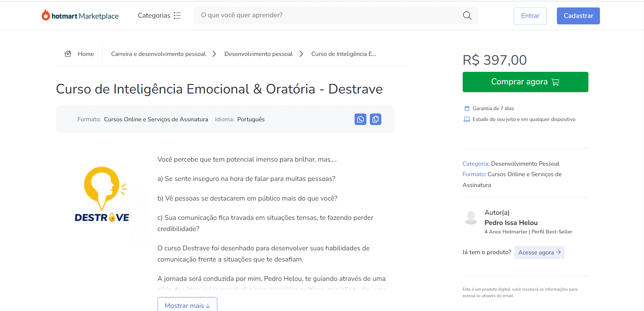Copy course link with copy icon
This screenshot has width=644, height=311.
click(x=376, y=119)
